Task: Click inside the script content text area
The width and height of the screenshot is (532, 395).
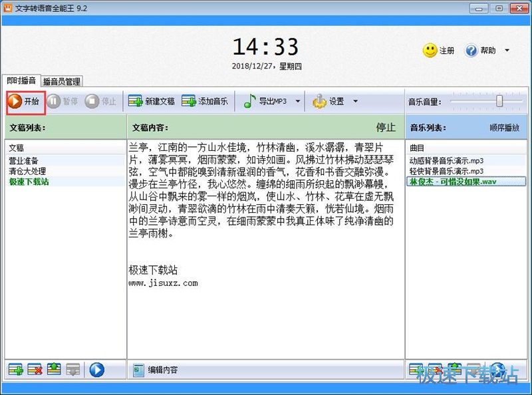Action: 265,249
